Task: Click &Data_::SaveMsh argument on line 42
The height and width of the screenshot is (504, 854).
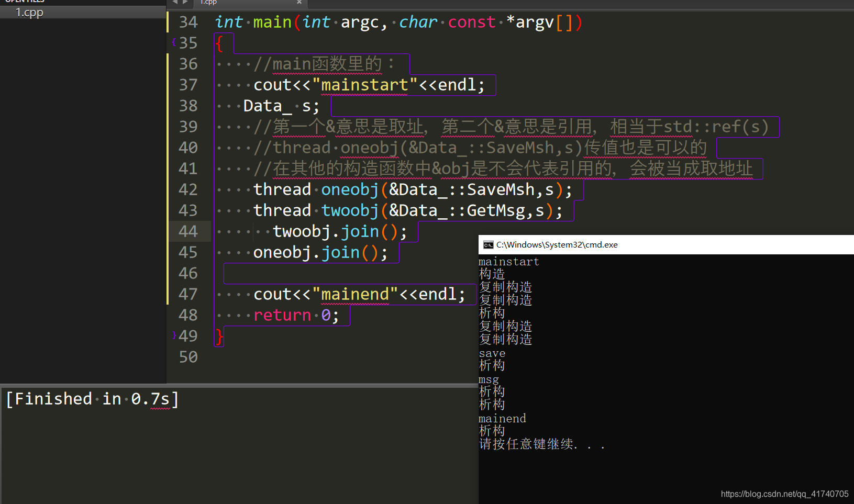Action: tap(462, 189)
